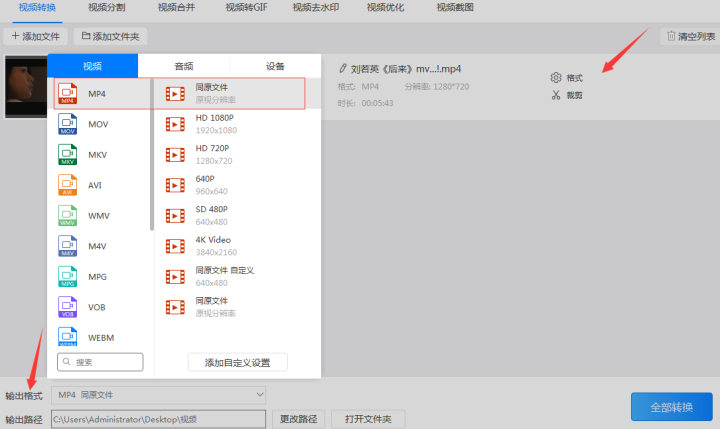
Task: Click the HD 720P preset film icon
Action: 175,155
